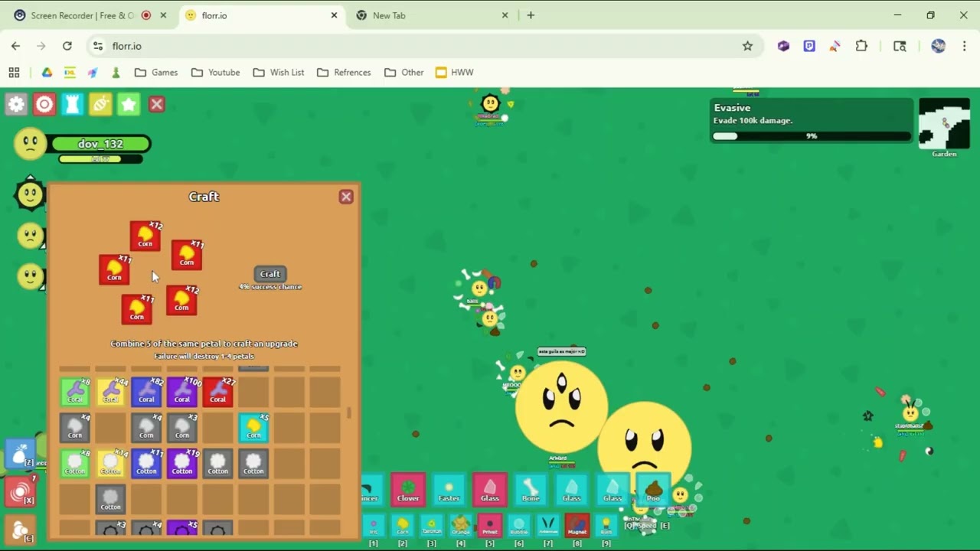
Task: Bookmark this page with star icon
Action: pyautogui.click(x=747, y=46)
